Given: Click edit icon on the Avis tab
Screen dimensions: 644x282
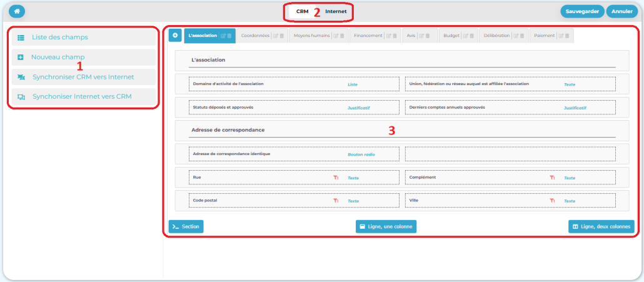Looking at the screenshot, I should click(421, 36).
